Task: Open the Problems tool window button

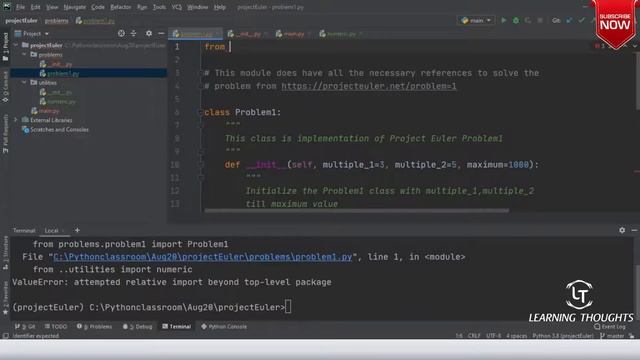Action: pyautogui.click(x=94, y=327)
